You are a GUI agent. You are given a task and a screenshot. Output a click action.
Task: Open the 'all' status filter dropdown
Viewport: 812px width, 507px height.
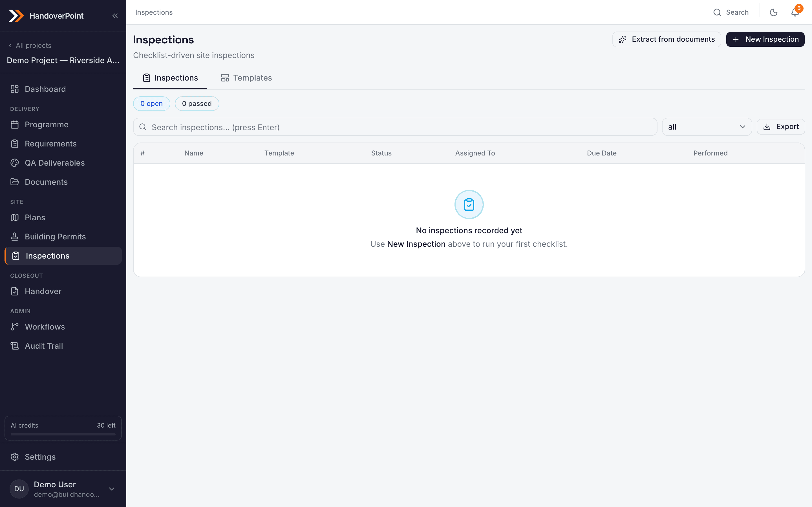(707, 127)
